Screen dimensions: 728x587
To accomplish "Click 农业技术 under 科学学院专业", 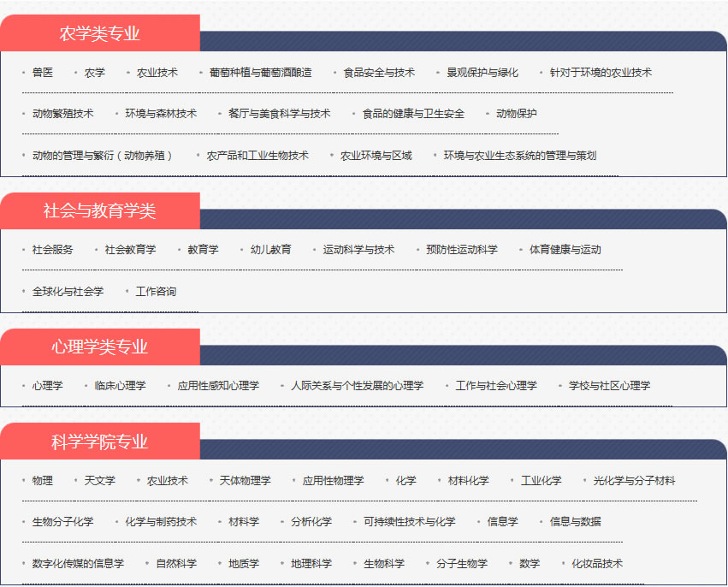I will [x=168, y=481].
